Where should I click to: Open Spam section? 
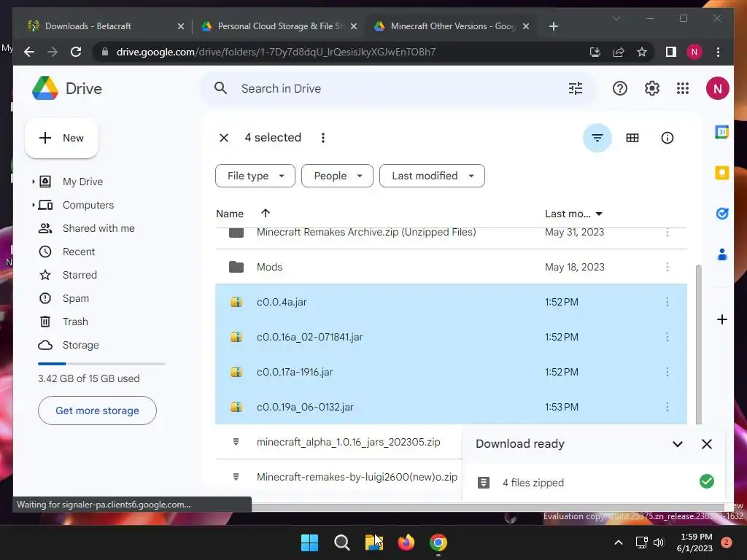click(x=76, y=298)
